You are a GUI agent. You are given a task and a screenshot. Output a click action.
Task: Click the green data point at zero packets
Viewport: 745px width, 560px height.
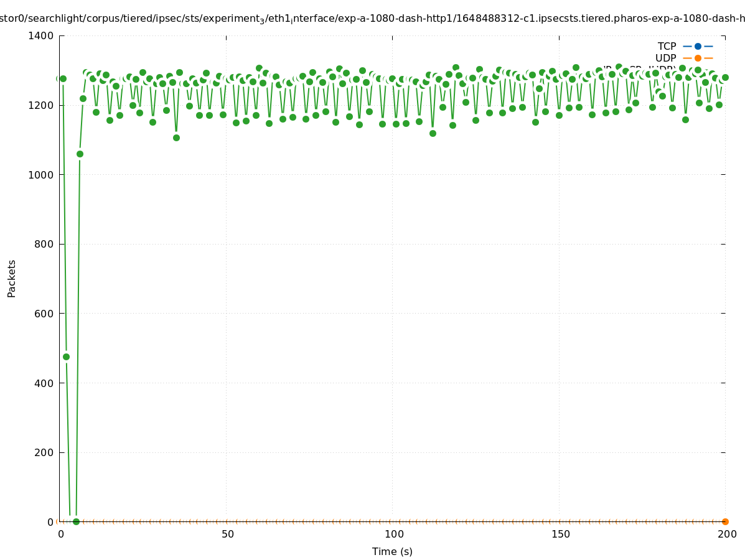coord(76,521)
